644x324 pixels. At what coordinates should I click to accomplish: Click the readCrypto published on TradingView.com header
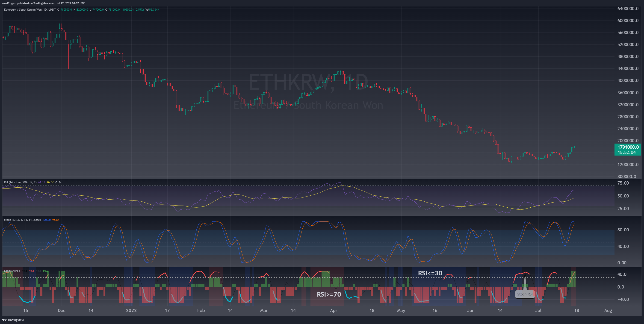click(x=44, y=3)
